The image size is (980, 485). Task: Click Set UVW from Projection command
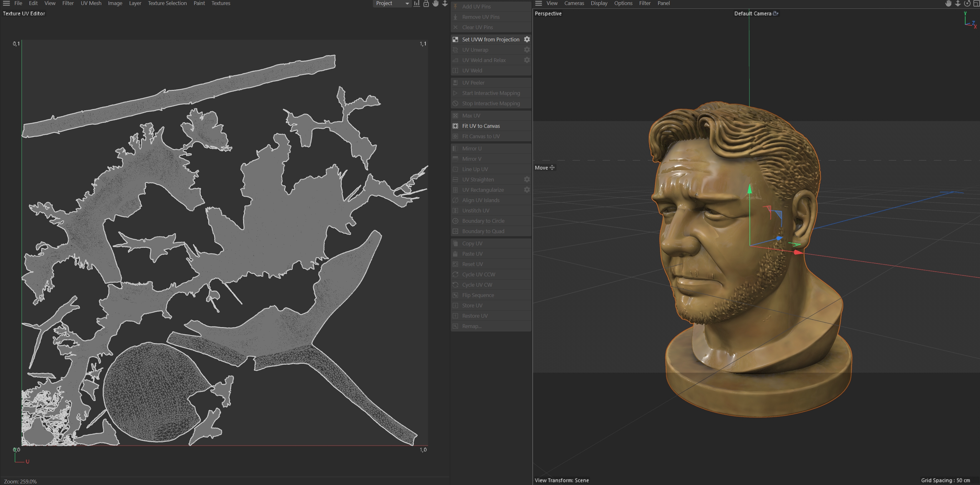[490, 39]
